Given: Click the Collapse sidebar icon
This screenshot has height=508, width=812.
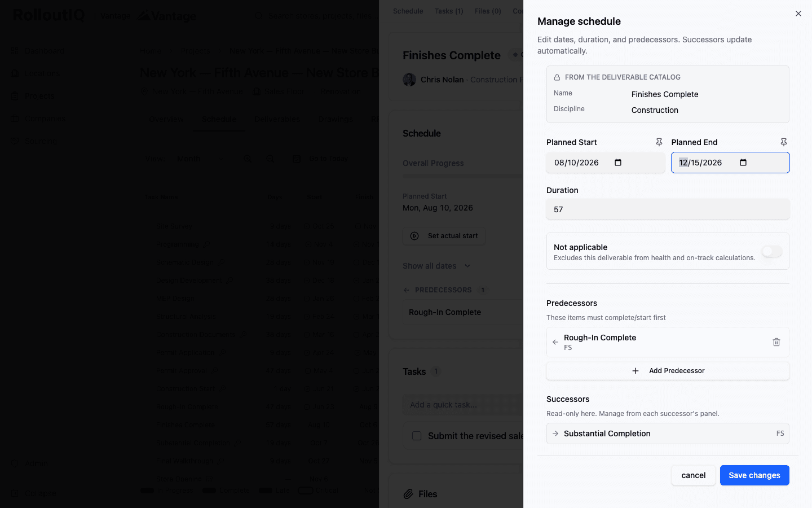Looking at the screenshot, I should [15, 493].
